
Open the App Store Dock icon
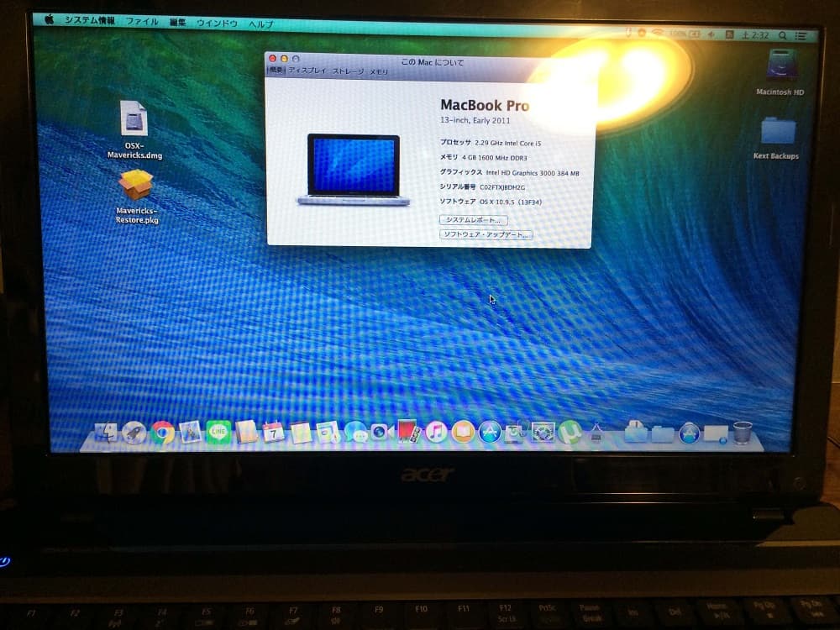click(x=490, y=432)
